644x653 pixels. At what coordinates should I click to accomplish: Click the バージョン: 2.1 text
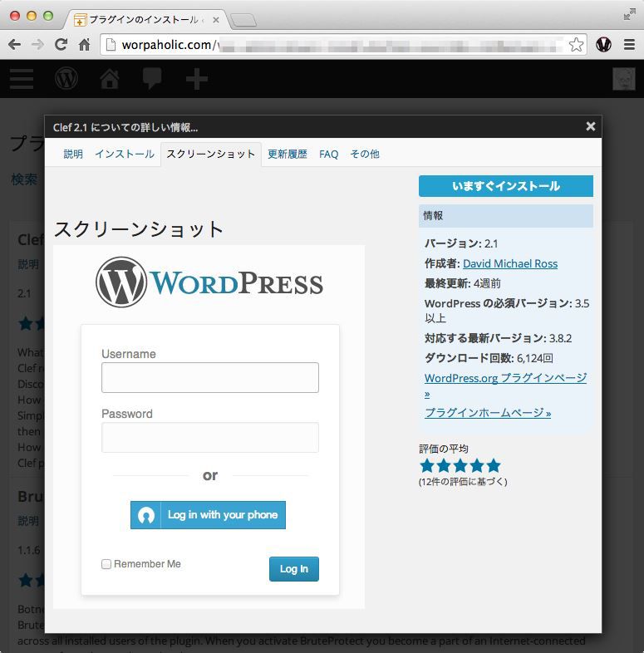[x=461, y=243]
